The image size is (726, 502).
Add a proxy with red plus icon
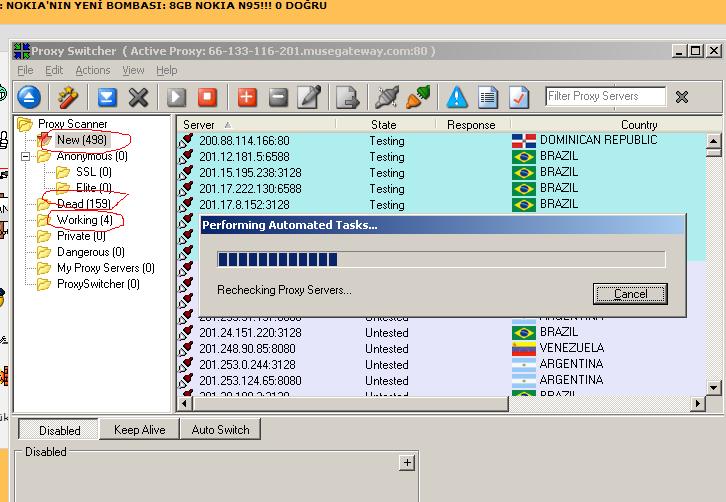tap(247, 97)
